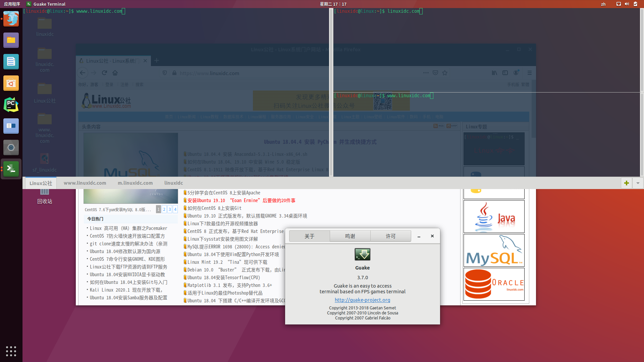This screenshot has width=644, height=362.
Task: Go to Firefox home page icon
Action: [x=115, y=73]
